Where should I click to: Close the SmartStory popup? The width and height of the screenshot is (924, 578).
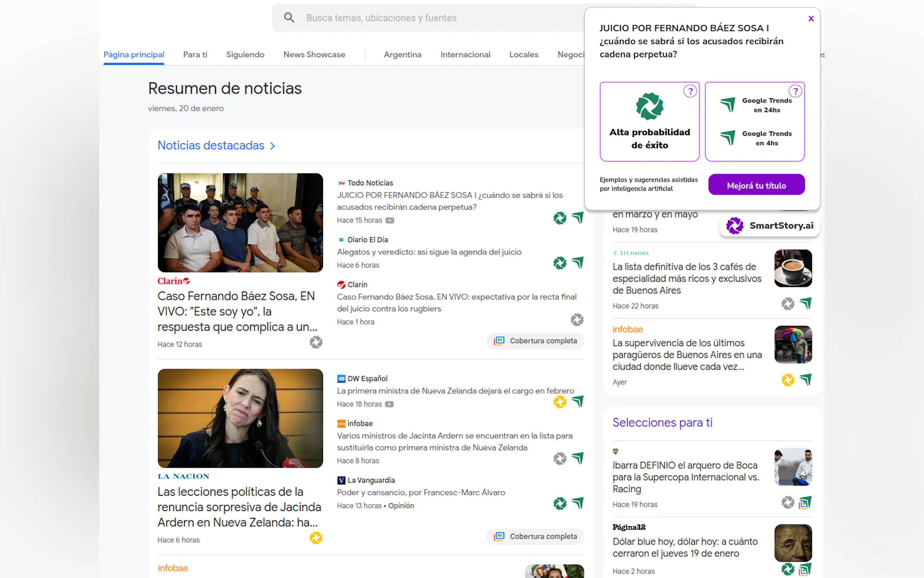pos(811,19)
